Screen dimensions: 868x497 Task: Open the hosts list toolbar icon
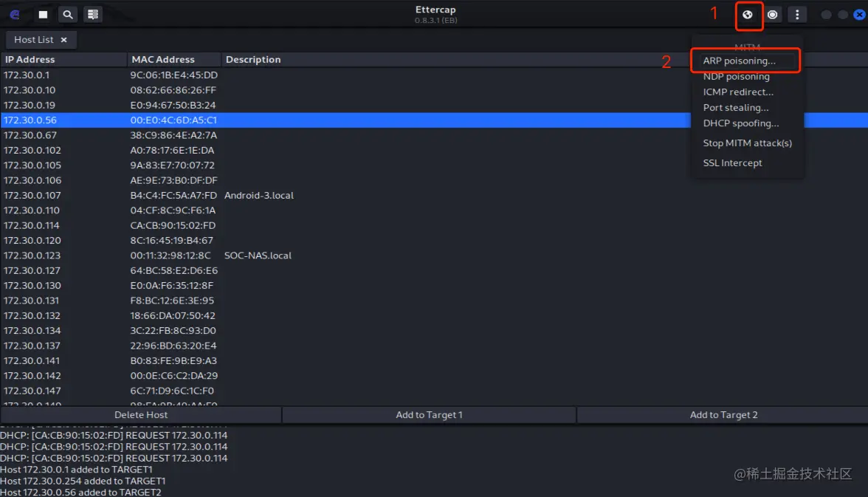click(x=92, y=15)
